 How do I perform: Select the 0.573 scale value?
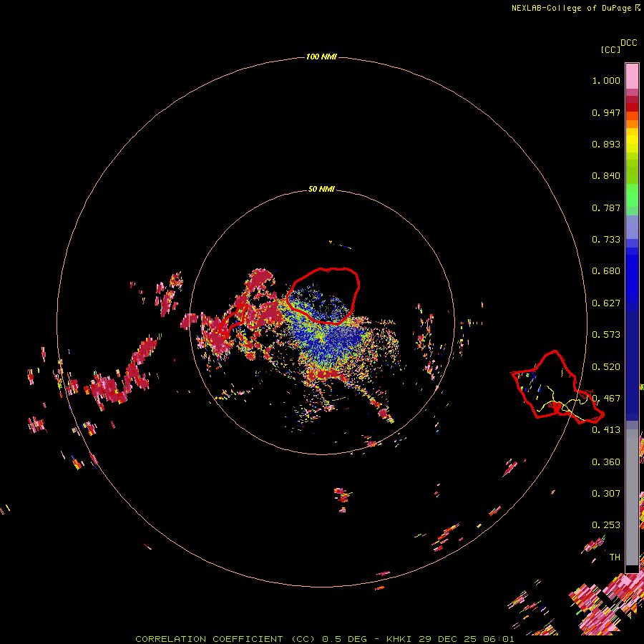(x=606, y=335)
